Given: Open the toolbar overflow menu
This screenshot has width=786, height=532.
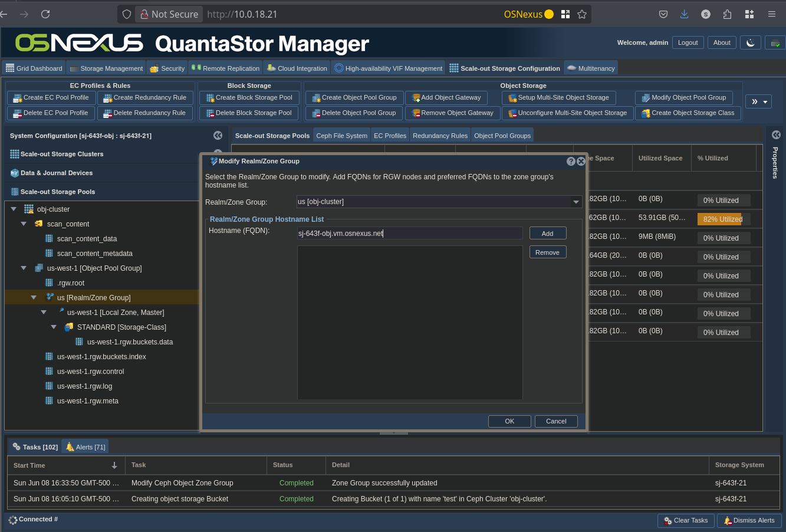Looking at the screenshot, I should click(758, 102).
